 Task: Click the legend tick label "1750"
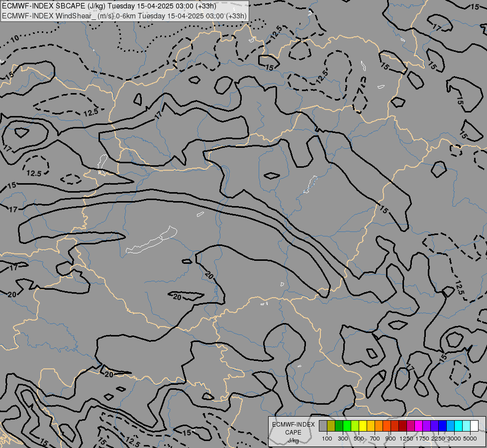click(422, 439)
